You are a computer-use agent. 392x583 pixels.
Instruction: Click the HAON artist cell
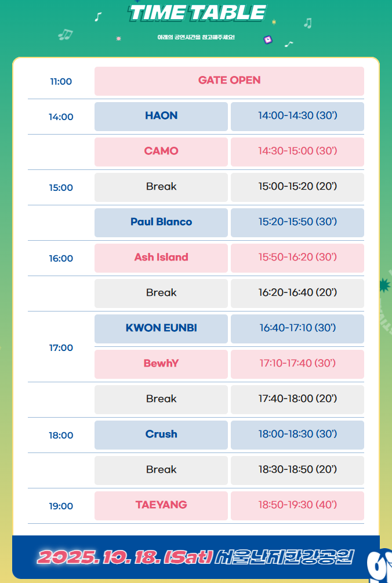(161, 116)
